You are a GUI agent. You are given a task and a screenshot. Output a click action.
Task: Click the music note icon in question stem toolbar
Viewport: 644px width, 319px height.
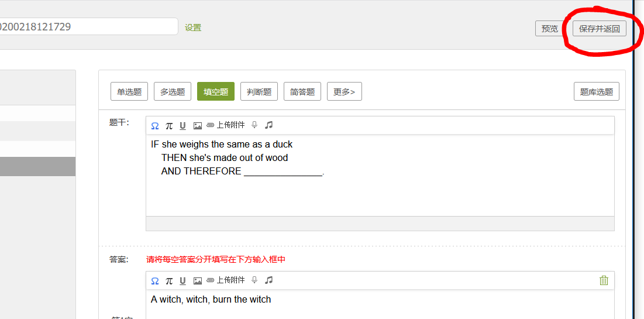(x=268, y=125)
